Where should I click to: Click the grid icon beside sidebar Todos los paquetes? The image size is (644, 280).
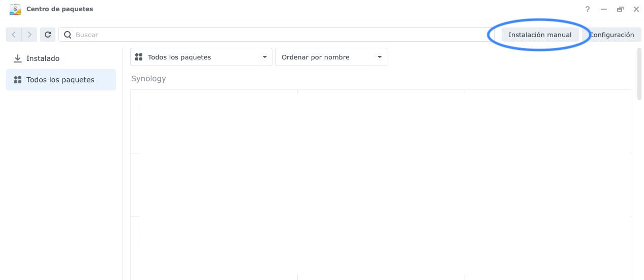(18, 80)
